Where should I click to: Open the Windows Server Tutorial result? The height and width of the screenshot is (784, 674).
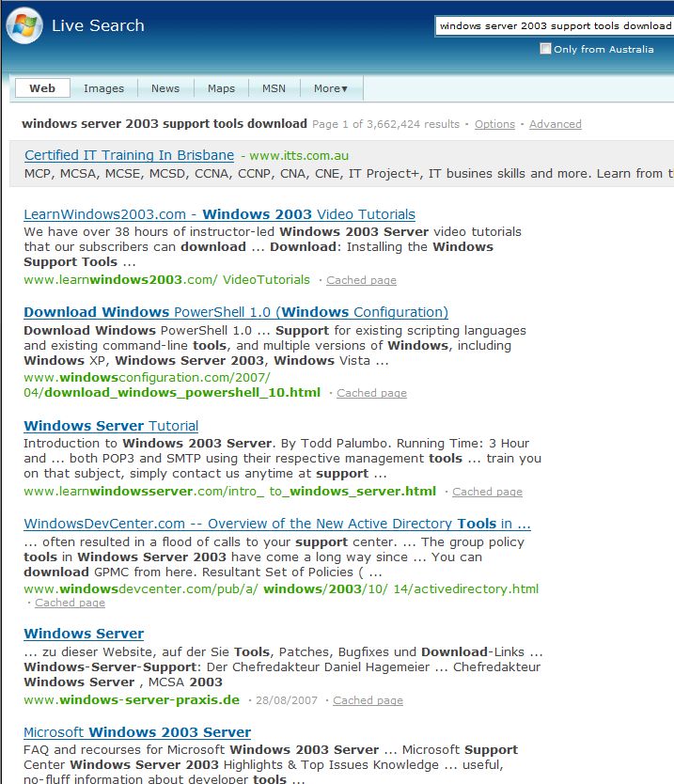[111, 426]
